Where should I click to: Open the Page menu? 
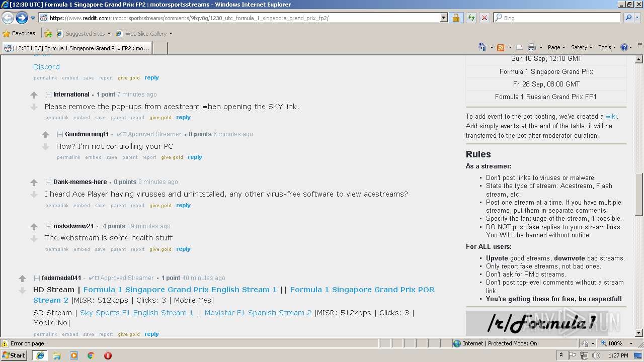click(556, 47)
